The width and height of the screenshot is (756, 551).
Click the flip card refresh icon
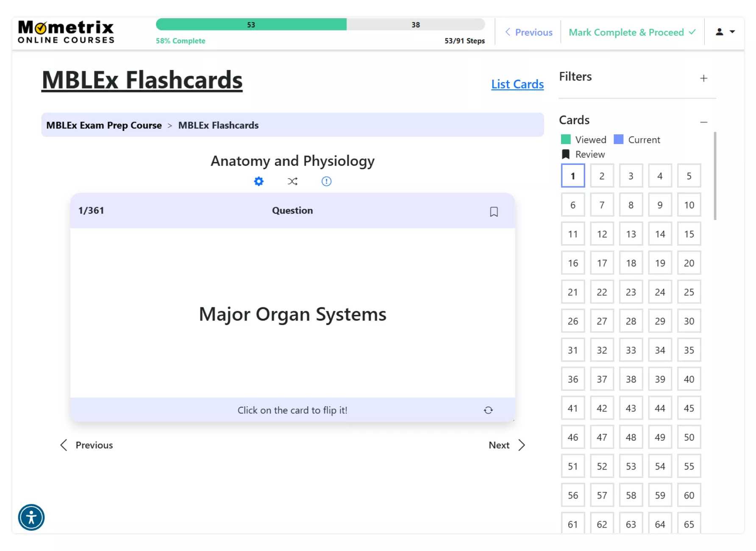(488, 410)
